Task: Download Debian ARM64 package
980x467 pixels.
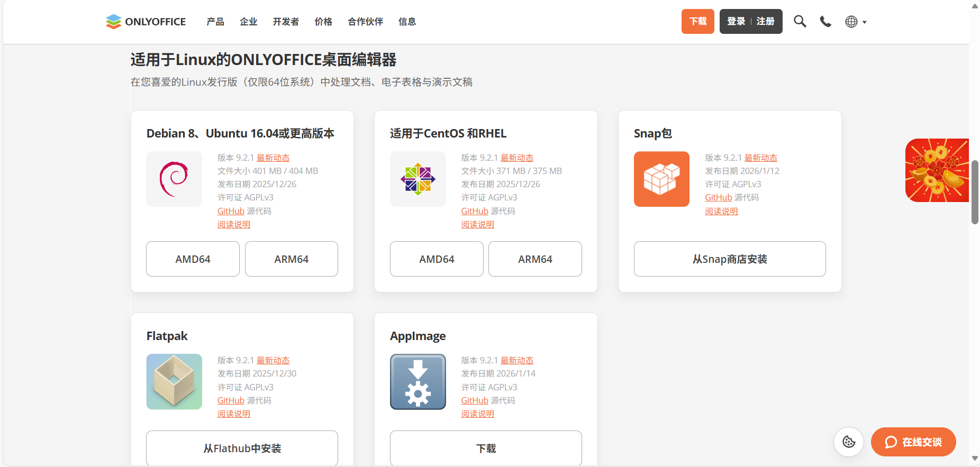Action: (x=292, y=259)
